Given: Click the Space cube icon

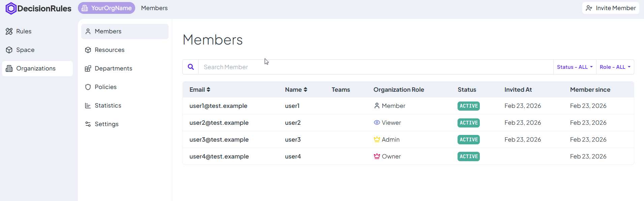Looking at the screenshot, I should [9, 50].
